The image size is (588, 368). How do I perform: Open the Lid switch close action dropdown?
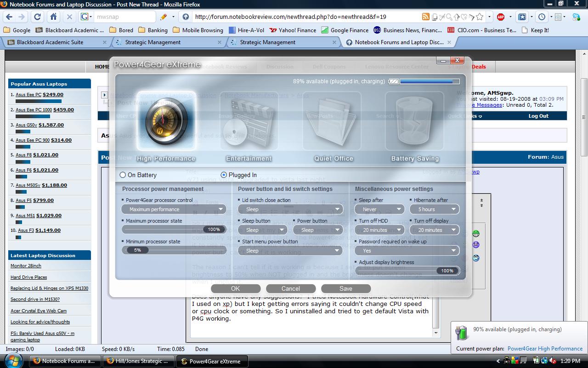click(291, 209)
